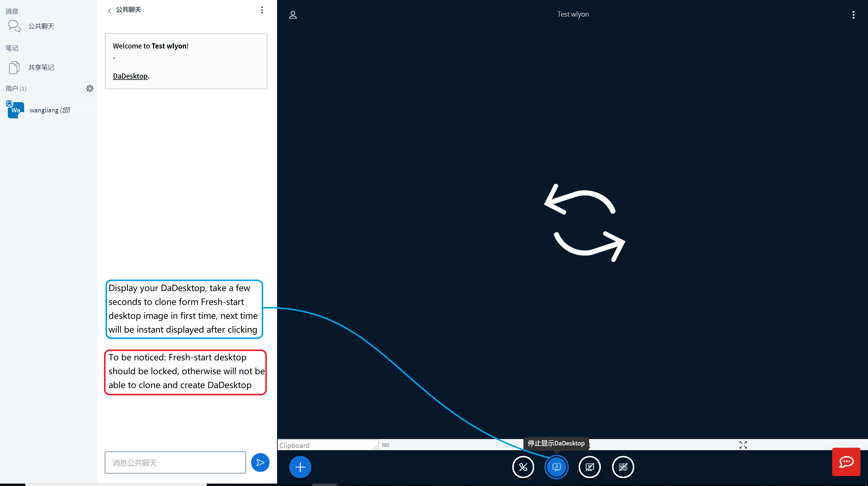
Task: Stop displaying DaDesktop via blue monitor button
Action: point(556,467)
